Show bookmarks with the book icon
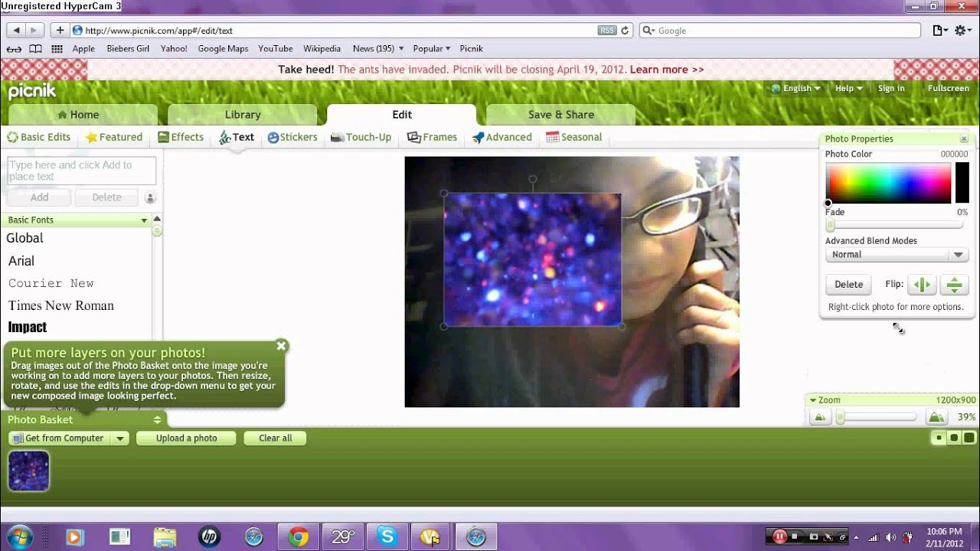 (x=35, y=49)
